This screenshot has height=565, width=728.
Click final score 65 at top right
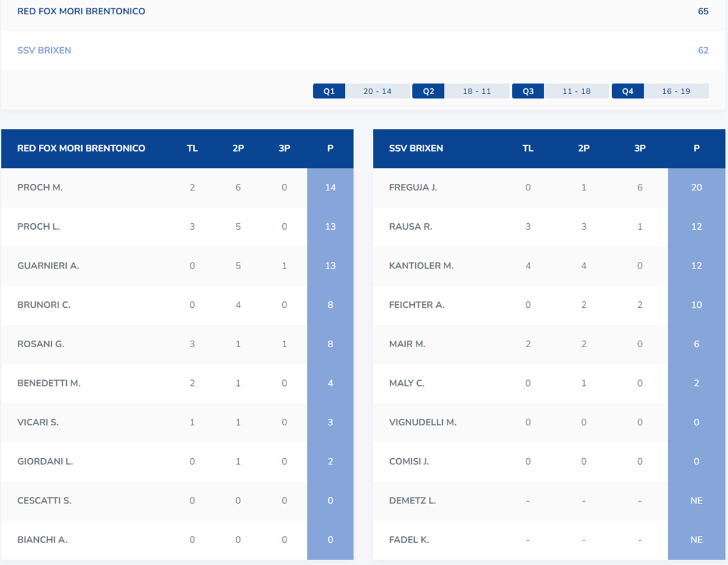(x=703, y=11)
